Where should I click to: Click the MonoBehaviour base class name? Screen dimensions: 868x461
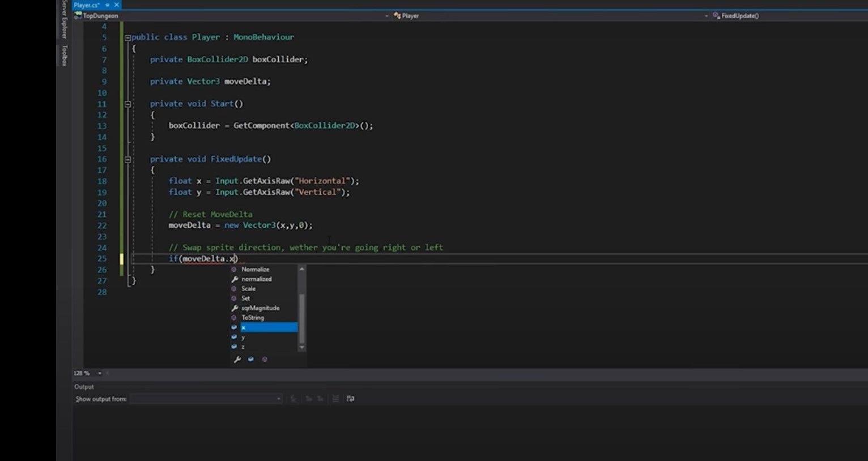263,37
